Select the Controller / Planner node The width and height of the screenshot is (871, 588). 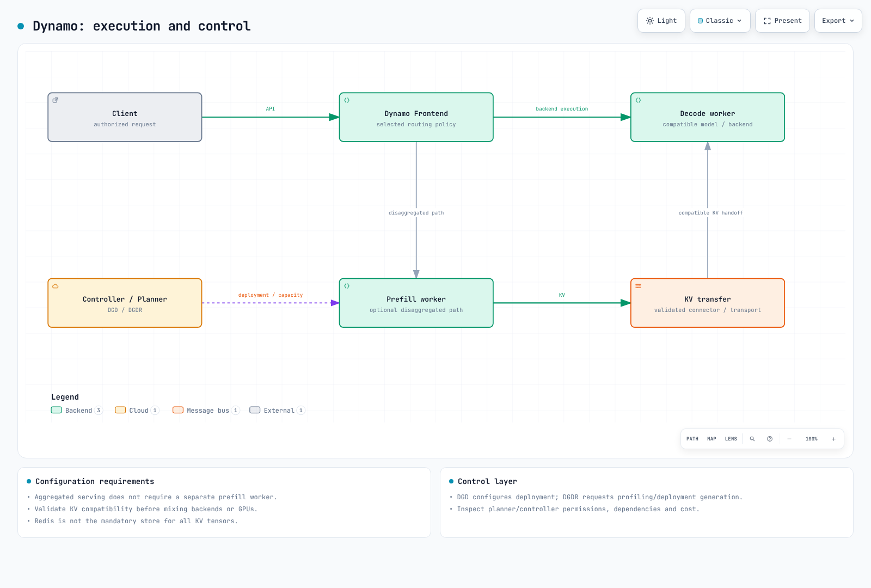pos(125,303)
